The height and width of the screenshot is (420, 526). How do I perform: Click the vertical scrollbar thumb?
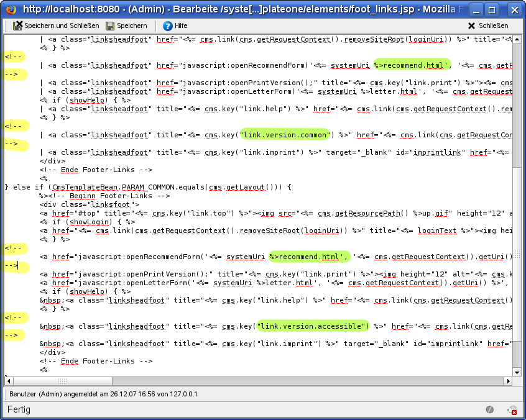point(517,253)
